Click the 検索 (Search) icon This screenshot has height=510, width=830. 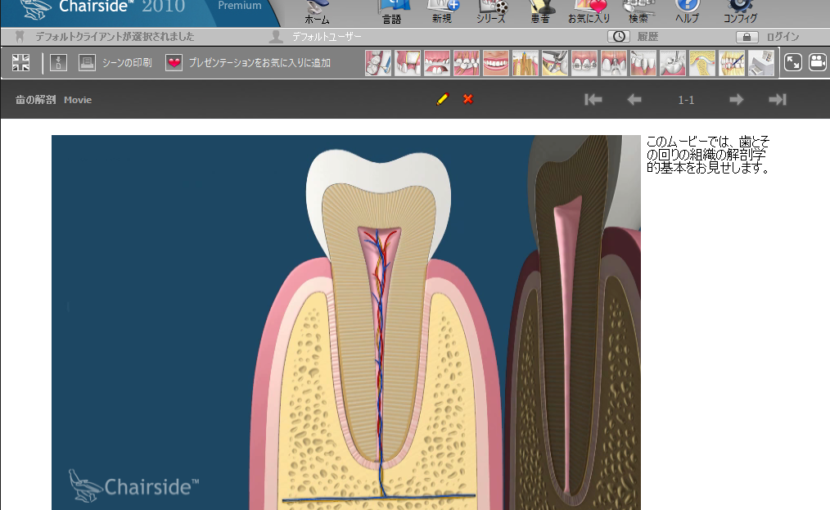(x=638, y=11)
